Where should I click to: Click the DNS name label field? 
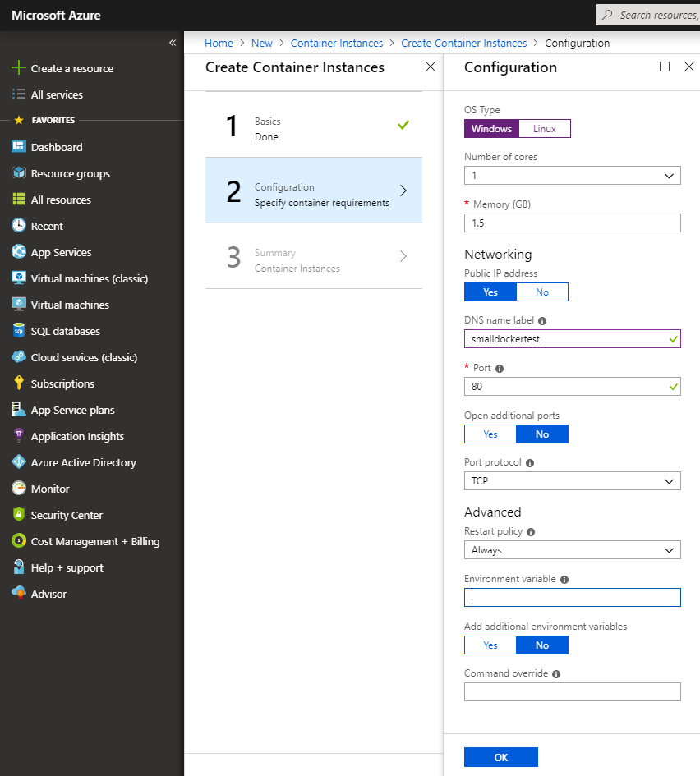click(573, 339)
